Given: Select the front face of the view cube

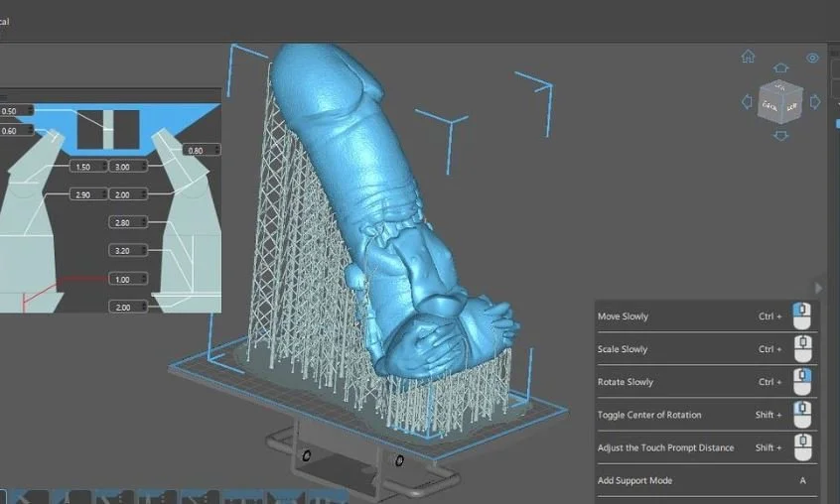Looking at the screenshot, I should tap(770, 107).
